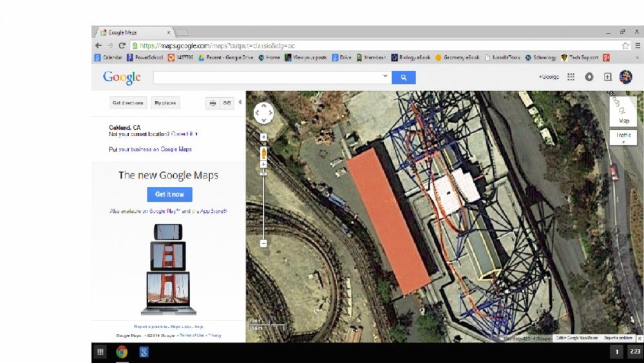Click the blue Get it now button
This screenshot has width=644, height=363.
[169, 194]
